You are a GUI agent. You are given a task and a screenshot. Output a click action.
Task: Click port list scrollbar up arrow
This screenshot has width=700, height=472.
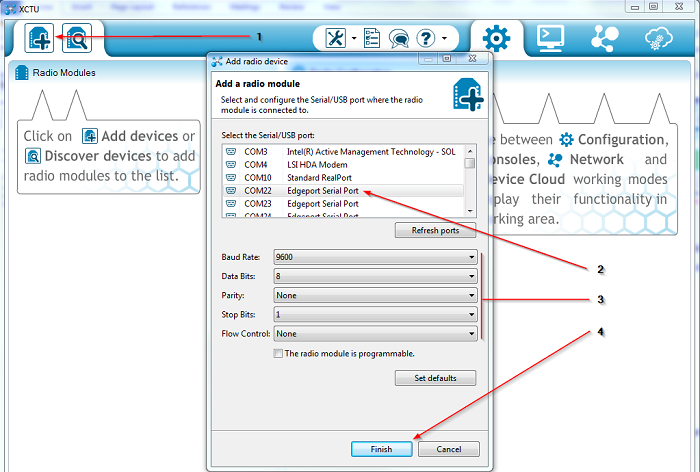coord(470,150)
